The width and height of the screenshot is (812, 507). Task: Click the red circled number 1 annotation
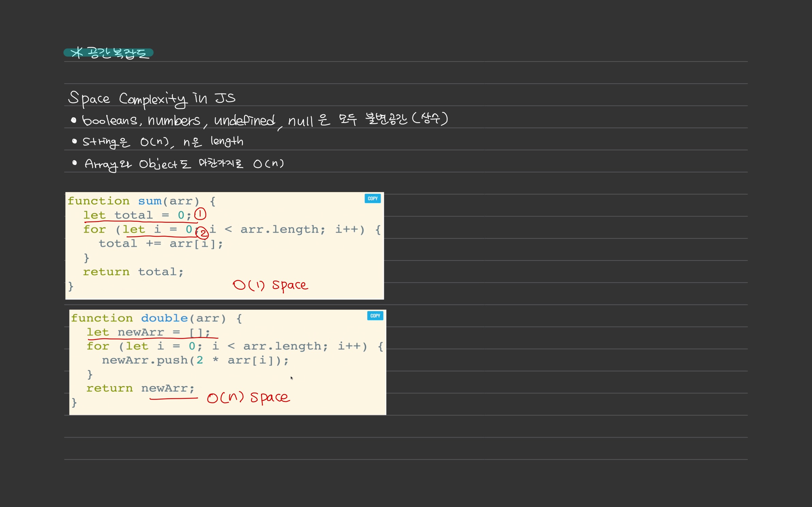coord(200,214)
